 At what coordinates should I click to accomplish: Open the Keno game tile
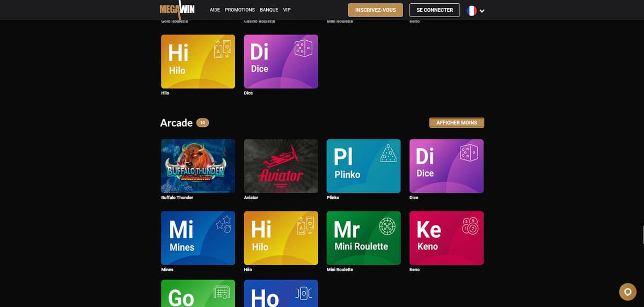(446, 238)
